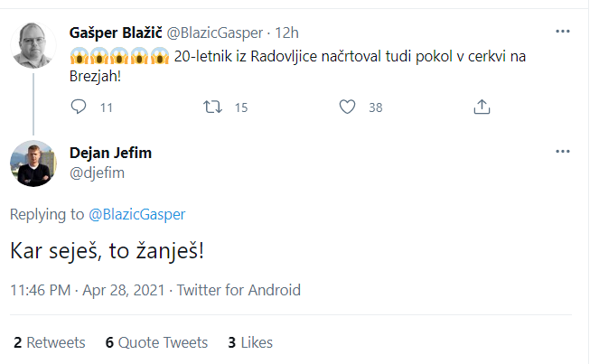This screenshot has height=364, width=599.
Task: View the 3 Likes list
Action: pyautogui.click(x=250, y=342)
